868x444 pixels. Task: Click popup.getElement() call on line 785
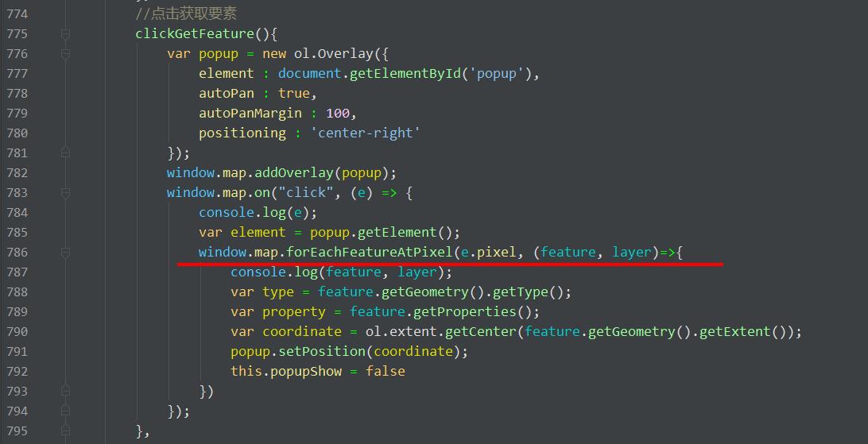pos(382,232)
